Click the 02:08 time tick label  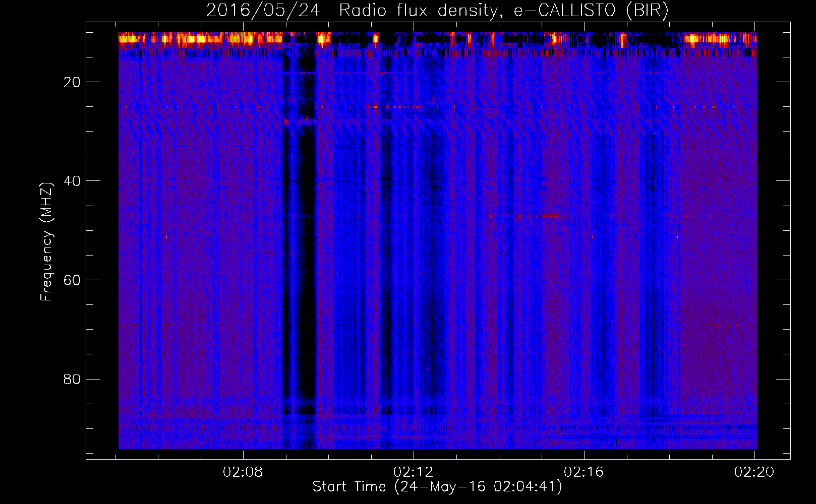243,472
